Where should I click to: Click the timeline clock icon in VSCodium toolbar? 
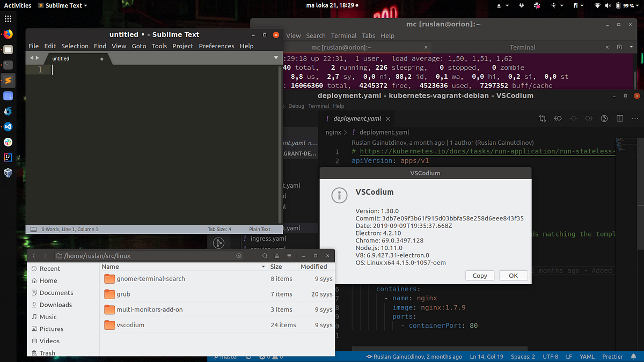tap(604, 119)
